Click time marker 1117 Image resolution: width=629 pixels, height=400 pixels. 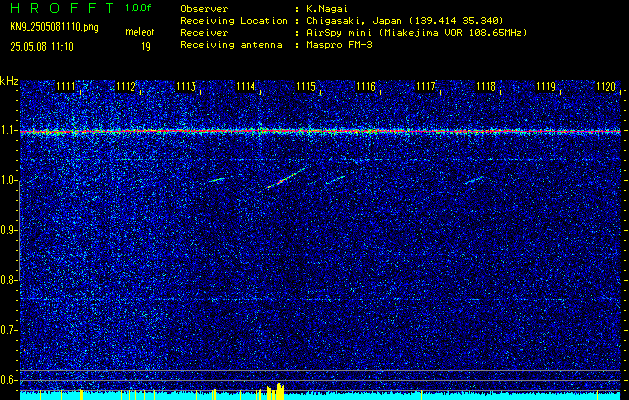[426, 86]
